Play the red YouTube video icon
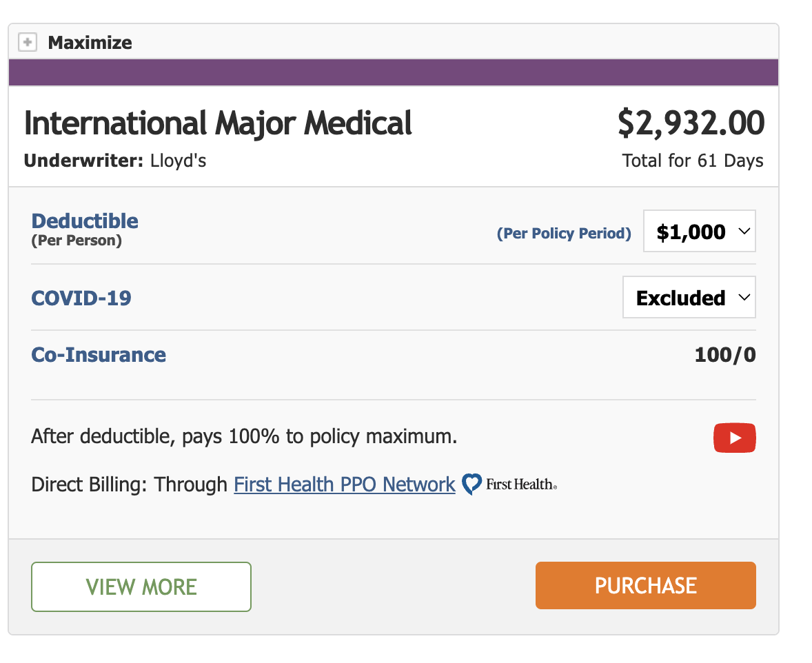Image resolution: width=812 pixels, height=663 pixels. click(x=734, y=438)
